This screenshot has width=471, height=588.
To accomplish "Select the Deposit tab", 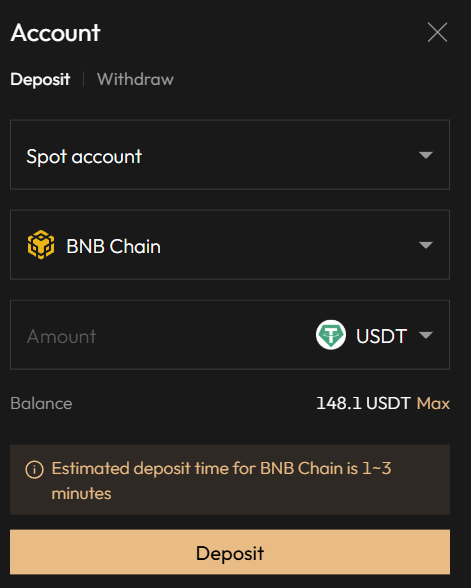I will (x=40, y=80).
